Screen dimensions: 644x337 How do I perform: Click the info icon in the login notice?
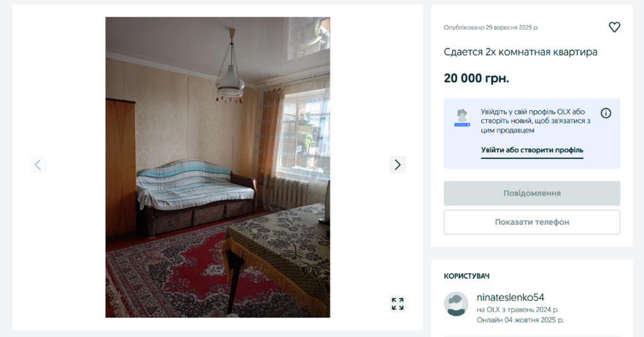pyautogui.click(x=606, y=113)
